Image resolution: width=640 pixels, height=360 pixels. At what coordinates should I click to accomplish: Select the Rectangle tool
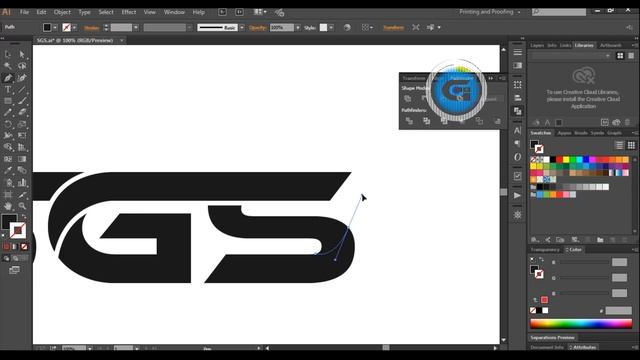coord(8,101)
